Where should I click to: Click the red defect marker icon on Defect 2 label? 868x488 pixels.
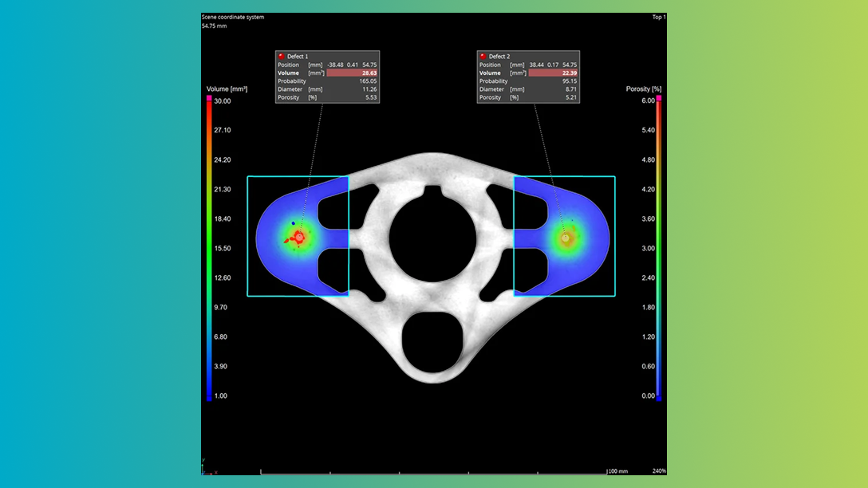tap(482, 57)
